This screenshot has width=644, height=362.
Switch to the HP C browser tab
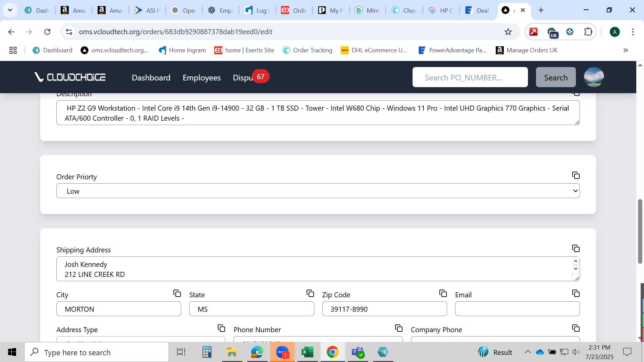click(441, 10)
